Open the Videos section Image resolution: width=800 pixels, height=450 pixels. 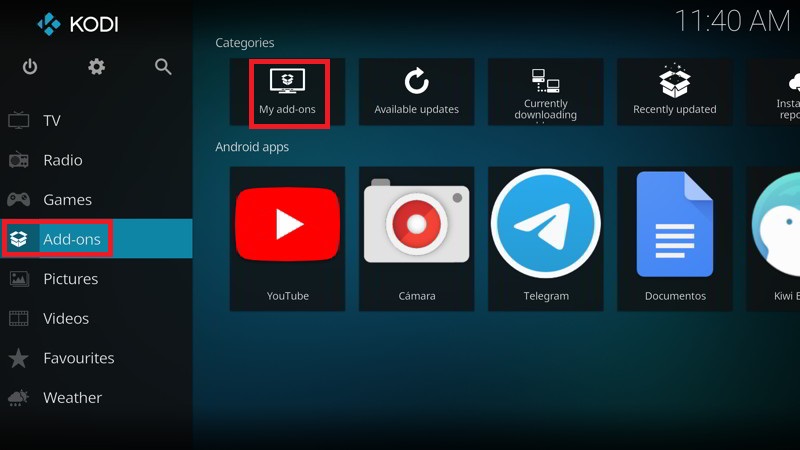point(66,318)
